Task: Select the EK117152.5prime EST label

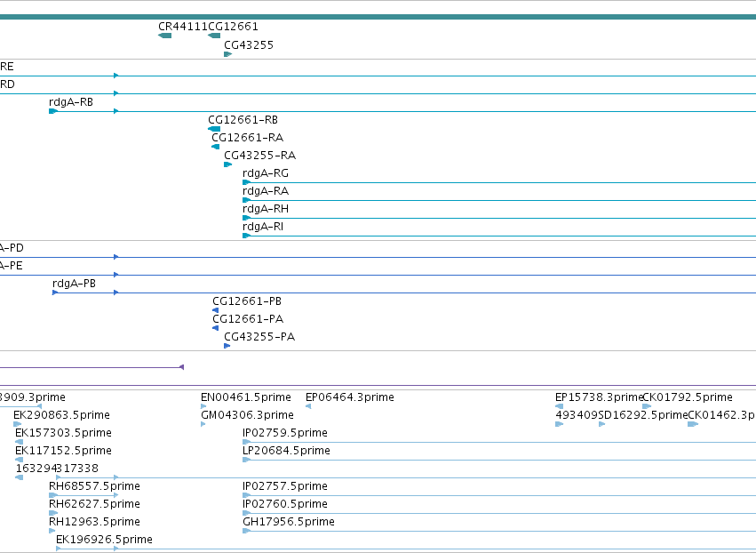Action: 64,451
